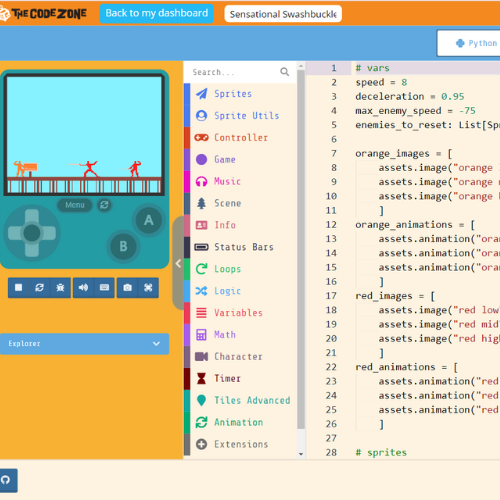This screenshot has height=500, width=500.
Task: Click The Code Zone logo
Action: 44,14
